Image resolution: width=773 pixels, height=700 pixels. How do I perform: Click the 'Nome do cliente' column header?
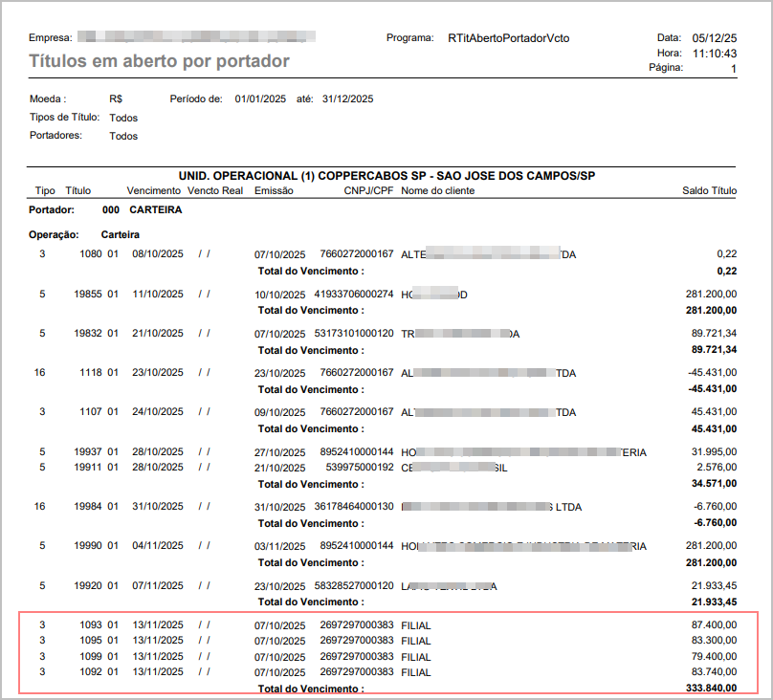tap(437, 190)
